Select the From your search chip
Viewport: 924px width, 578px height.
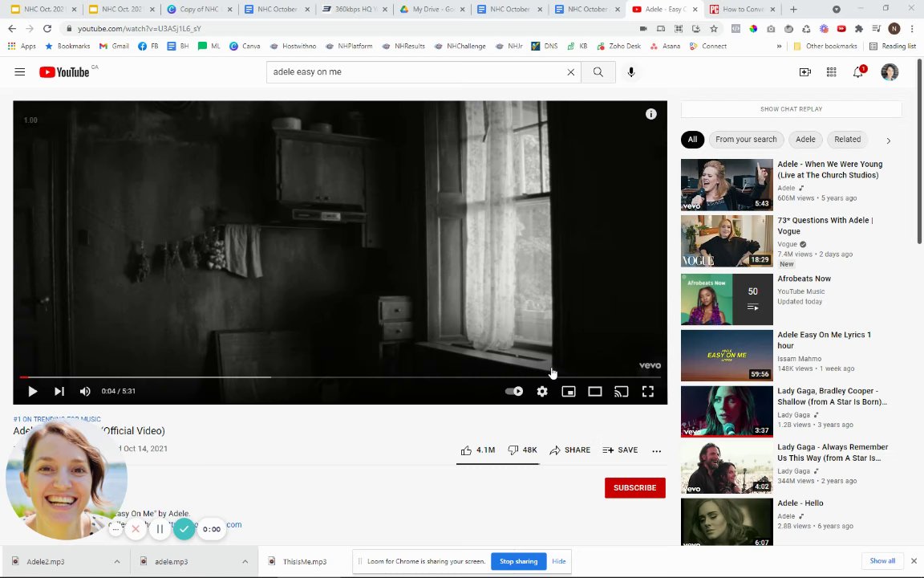click(x=746, y=140)
